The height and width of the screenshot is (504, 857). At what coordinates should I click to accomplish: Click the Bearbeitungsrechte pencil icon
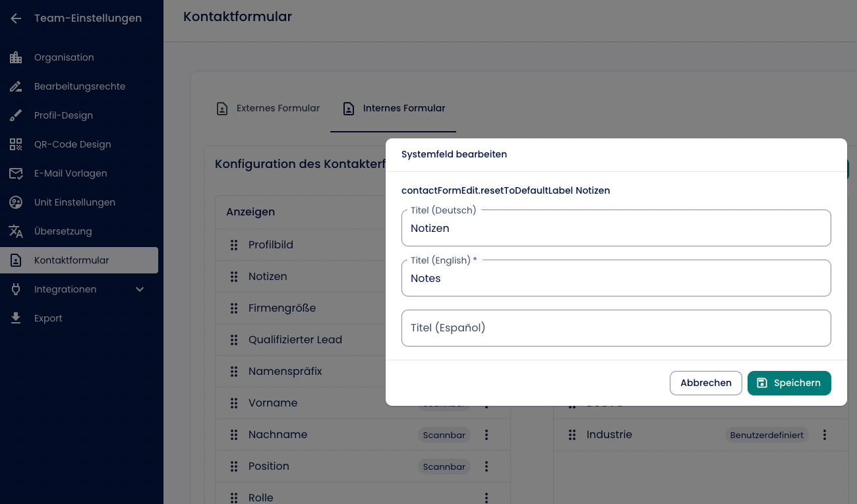[x=16, y=86]
